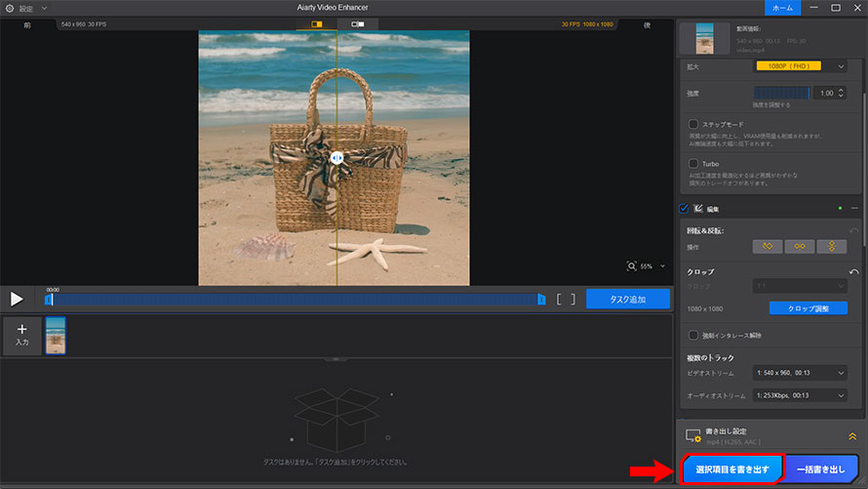Add a video with 入力 plus button
This screenshot has width=868, height=489.
tap(22, 335)
